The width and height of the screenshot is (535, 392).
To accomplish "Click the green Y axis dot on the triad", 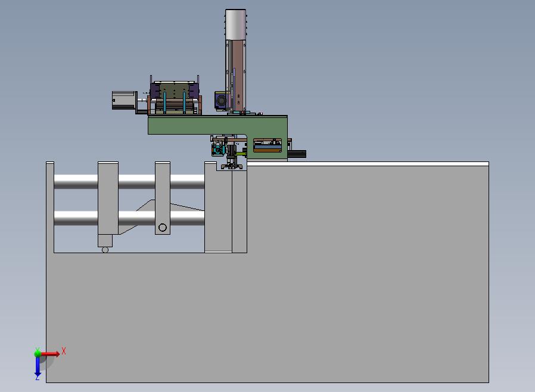I will point(38,353).
